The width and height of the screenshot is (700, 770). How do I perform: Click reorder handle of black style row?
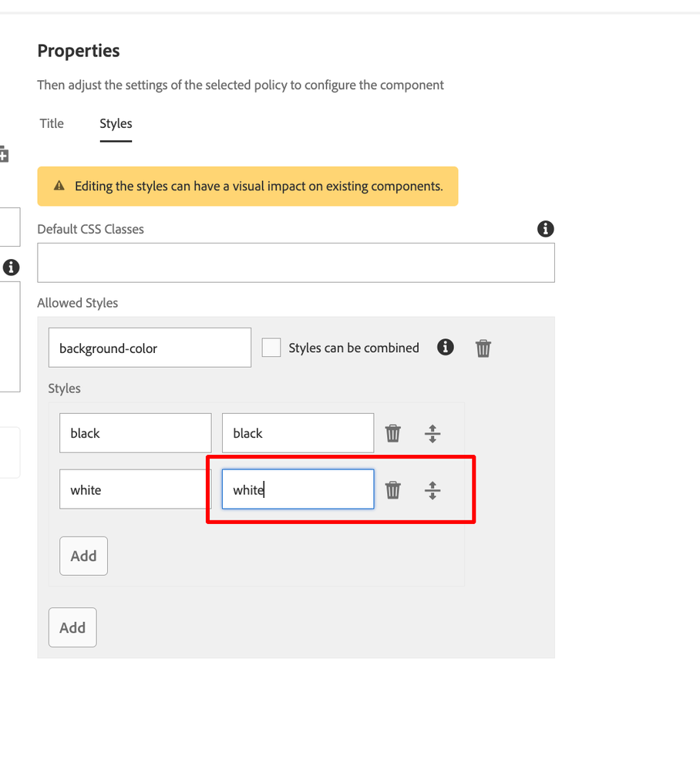[x=432, y=433]
